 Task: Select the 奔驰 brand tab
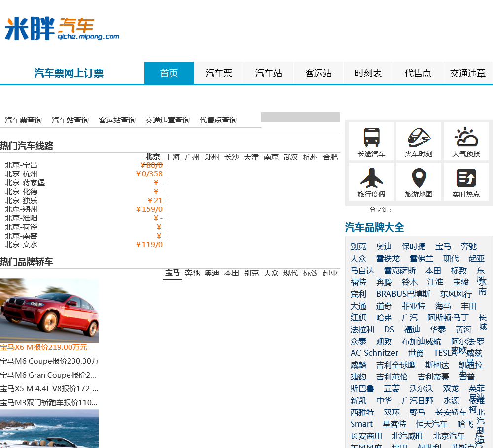tap(192, 273)
